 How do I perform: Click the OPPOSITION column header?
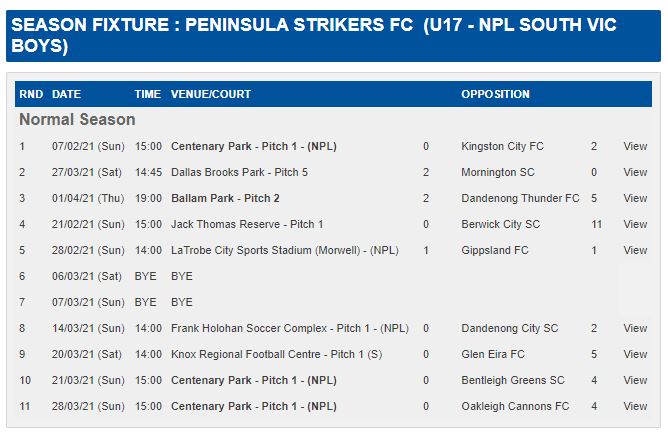point(495,94)
